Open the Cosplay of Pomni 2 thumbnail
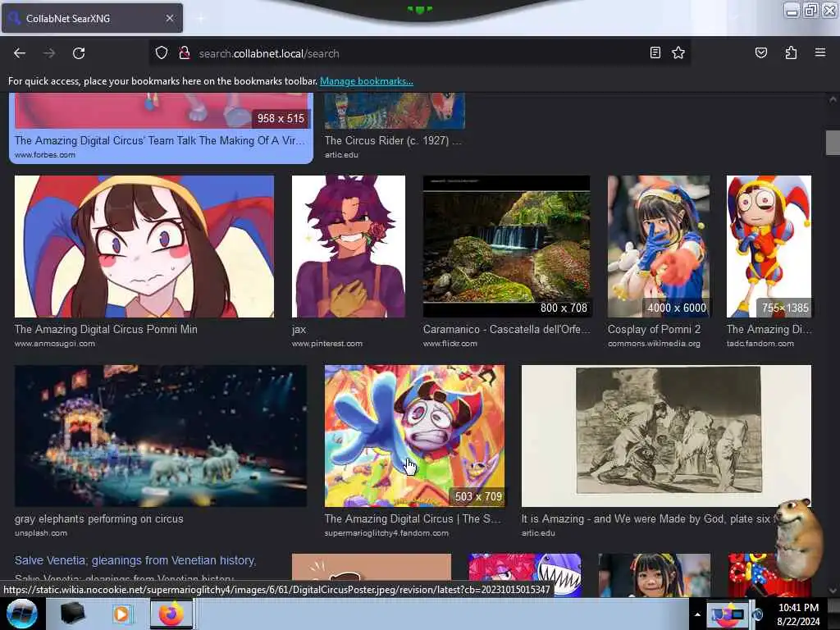Image resolution: width=840 pixels, height=630 pixels. coord(659,246)
